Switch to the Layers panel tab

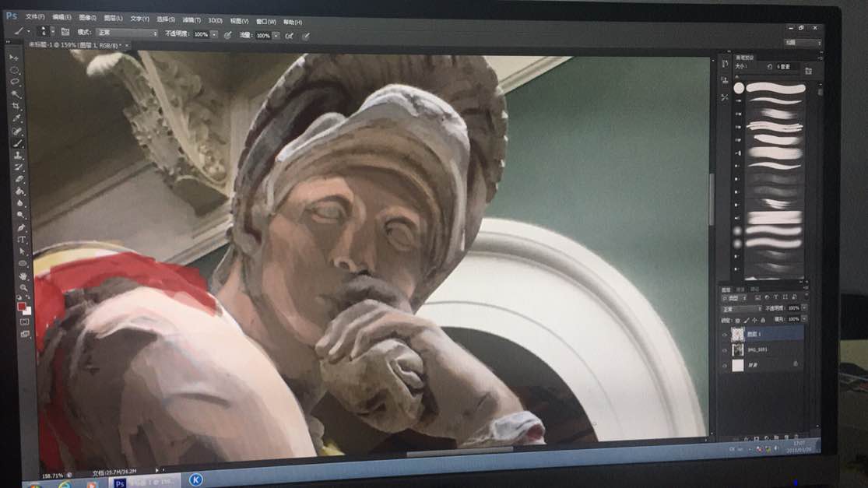tap(726, 290)
